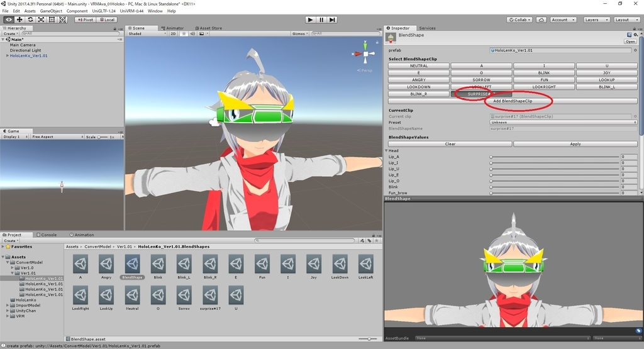Screen dimensions: 644x349
Task: Select the BlendShape asset icon
Action: [x=132, y=263]
